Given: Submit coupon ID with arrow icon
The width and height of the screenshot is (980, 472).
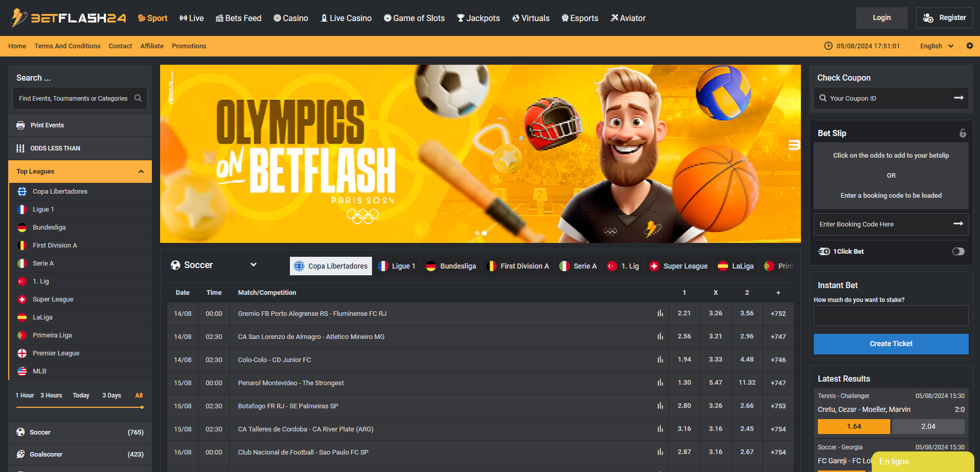Looking at the screenshot, I should pyautogui.click(x=958, y=98).
